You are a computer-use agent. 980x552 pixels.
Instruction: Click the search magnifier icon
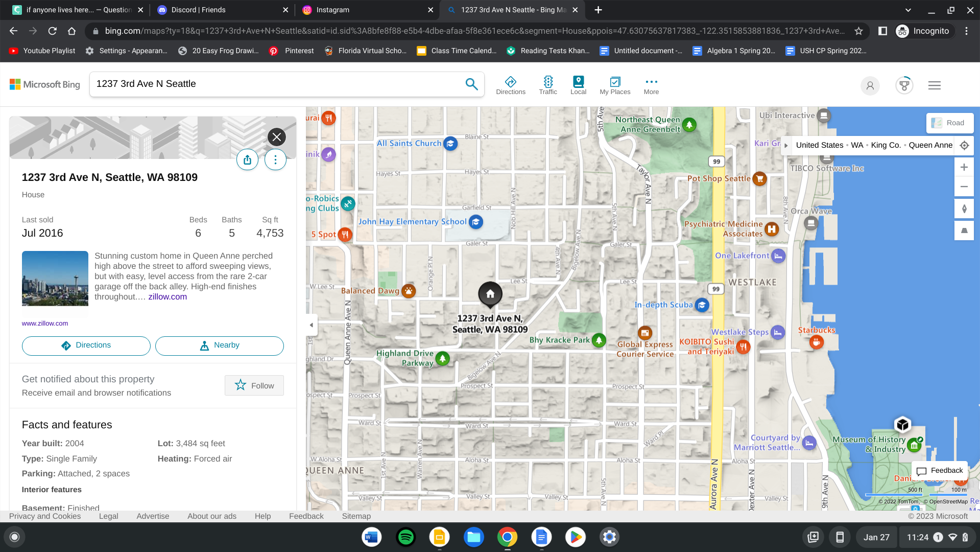(471, 84)
